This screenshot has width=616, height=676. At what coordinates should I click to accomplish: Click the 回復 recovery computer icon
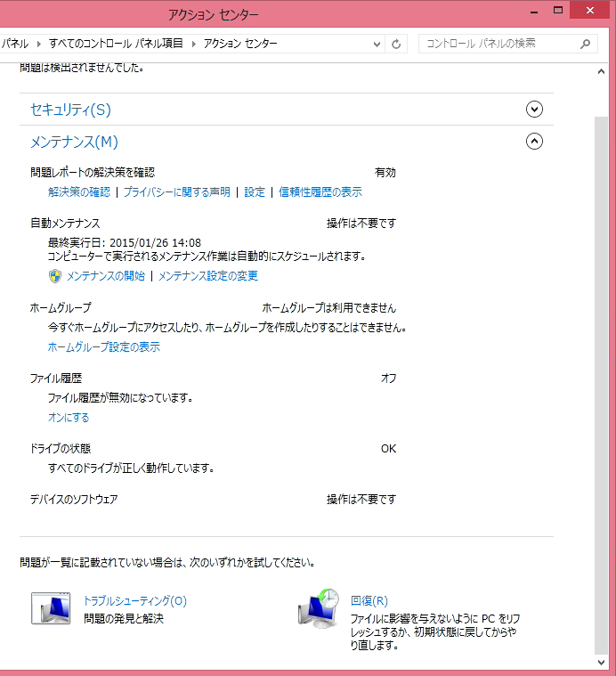319,608
